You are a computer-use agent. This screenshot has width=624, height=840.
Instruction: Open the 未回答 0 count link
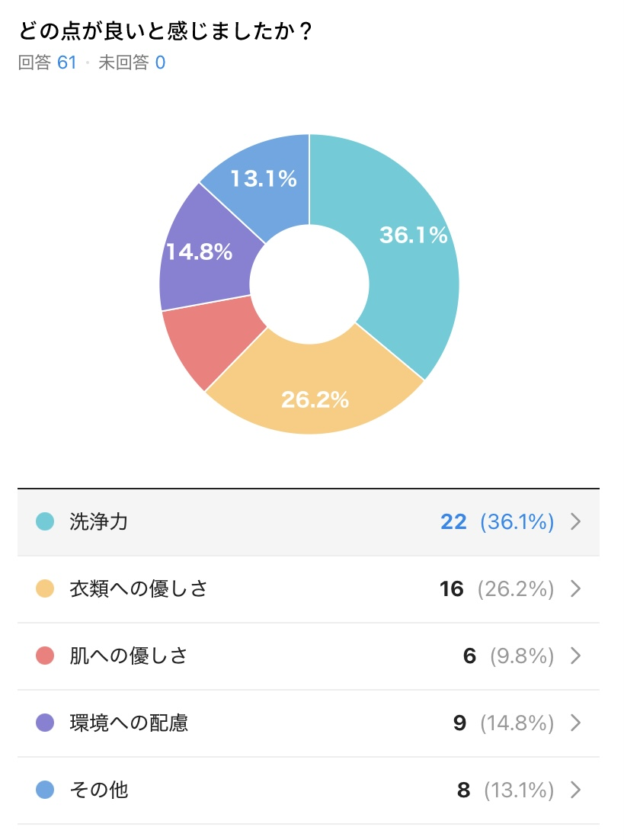pyautogui.click(x=132, y=63)
